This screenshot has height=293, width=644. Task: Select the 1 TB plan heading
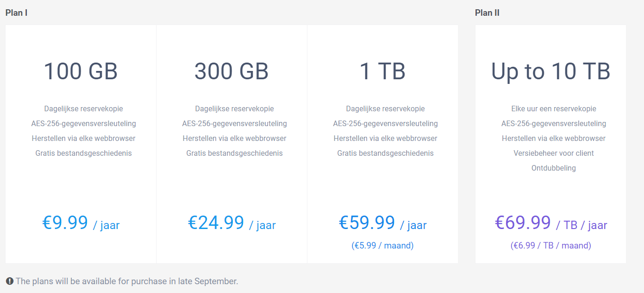382,71
